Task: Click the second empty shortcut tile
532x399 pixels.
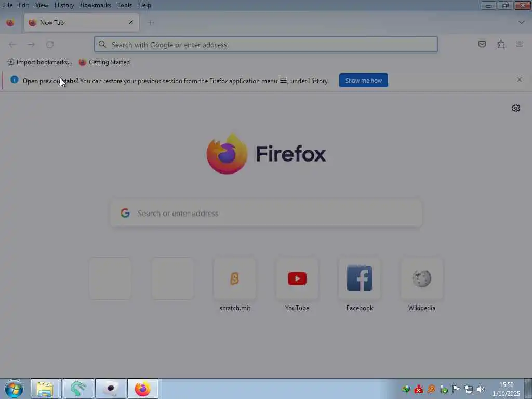Action: (x=172, y=278)
